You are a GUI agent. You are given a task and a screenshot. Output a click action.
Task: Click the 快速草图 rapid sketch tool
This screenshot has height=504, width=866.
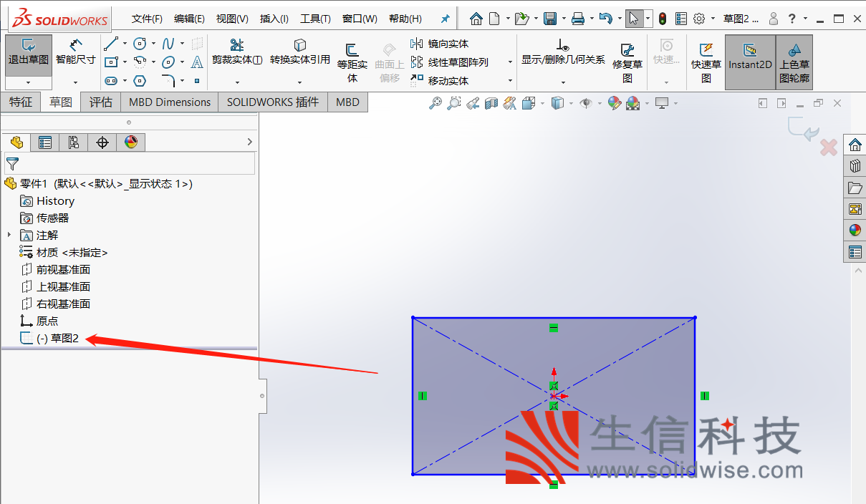coord(706,63)
